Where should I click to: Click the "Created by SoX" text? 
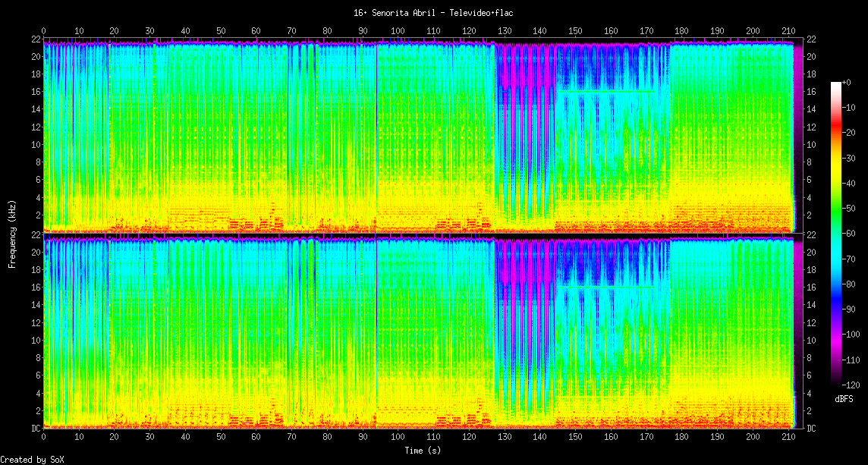[x=33, y=460]
